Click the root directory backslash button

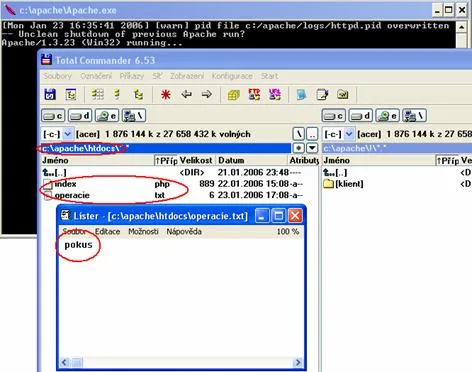pos(299,134)
